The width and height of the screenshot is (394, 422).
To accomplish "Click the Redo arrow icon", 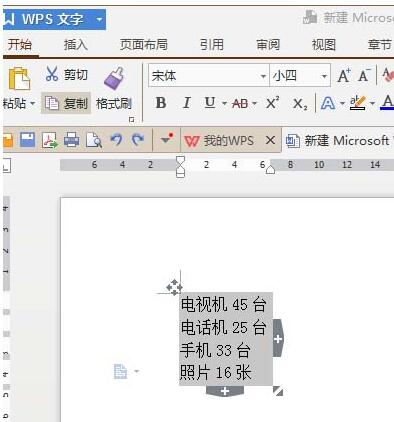I will click(x=138, y=139).
